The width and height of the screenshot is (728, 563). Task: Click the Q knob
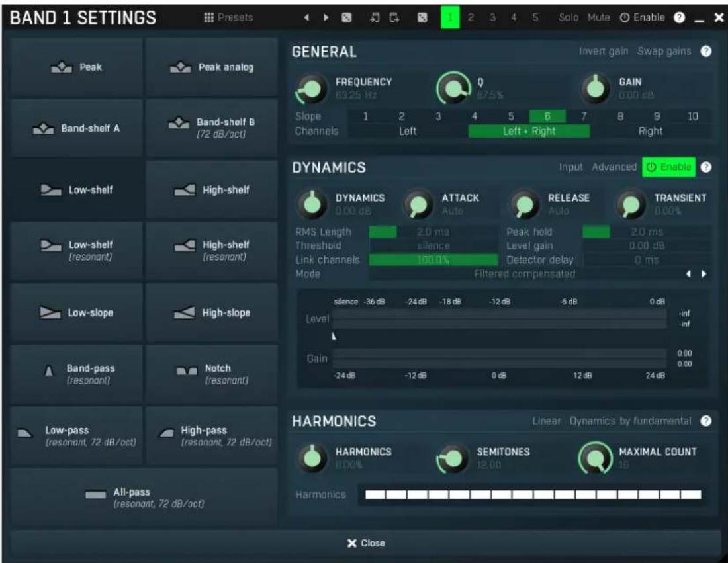(x=453, y=88)
